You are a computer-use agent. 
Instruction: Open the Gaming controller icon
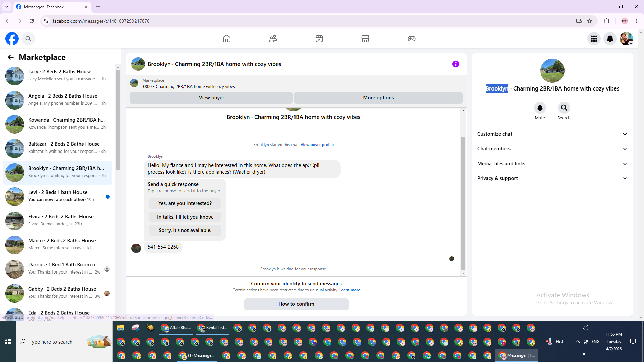412,39
